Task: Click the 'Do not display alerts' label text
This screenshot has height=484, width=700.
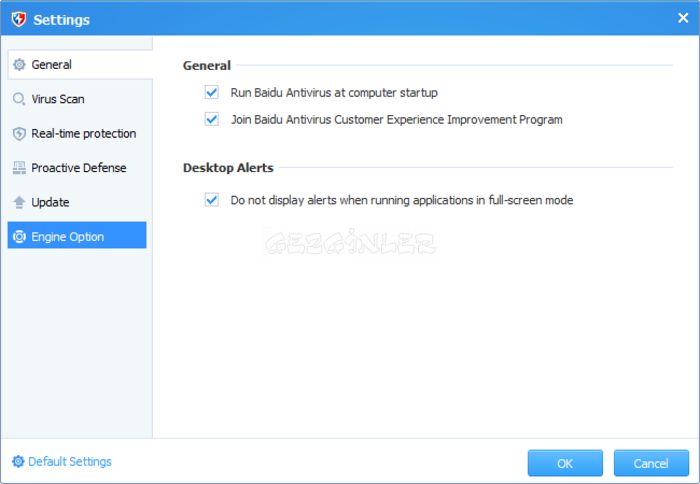Action: tap(402, 200)
